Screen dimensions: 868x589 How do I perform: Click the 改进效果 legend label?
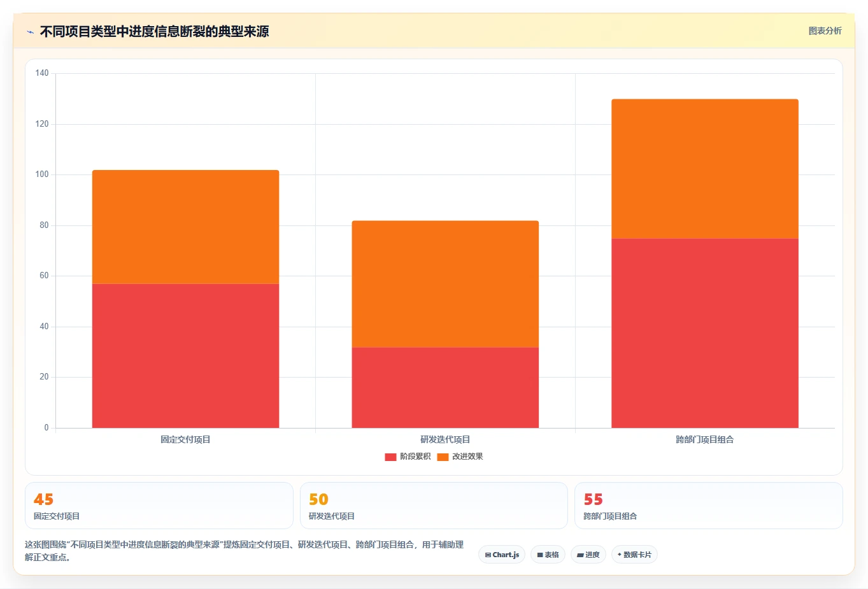[x=467, y=457]
